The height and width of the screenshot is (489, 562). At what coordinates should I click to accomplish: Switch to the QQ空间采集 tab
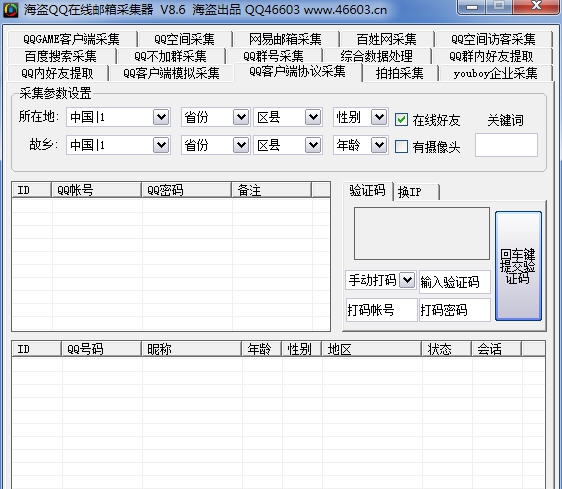tap(185, 39)
